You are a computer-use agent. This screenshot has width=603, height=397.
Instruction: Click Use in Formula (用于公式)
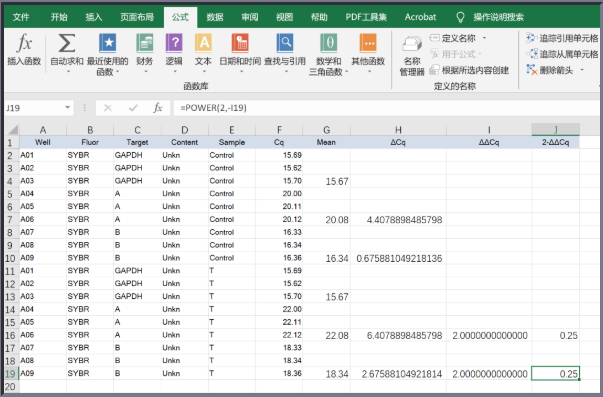456,54
